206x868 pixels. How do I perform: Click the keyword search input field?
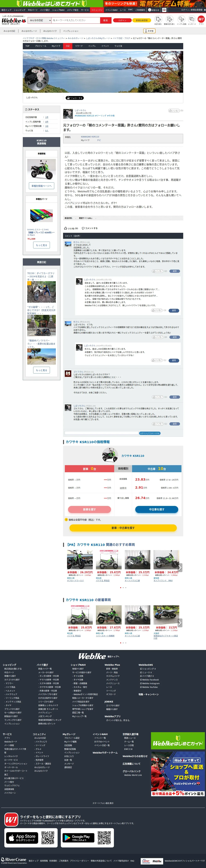click(76, 20)
